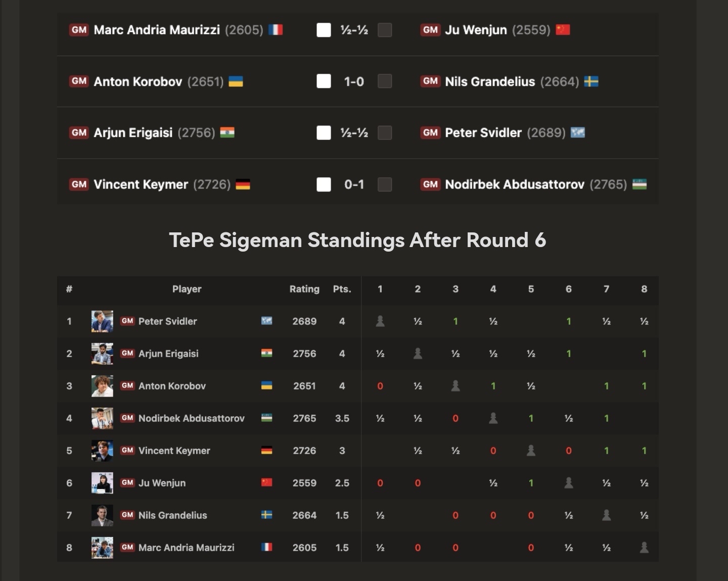Viewport: 728px width, 581px height.
Task: Click the France flag next to Marc Andria Maurizzi pairing
Action: 276,30
